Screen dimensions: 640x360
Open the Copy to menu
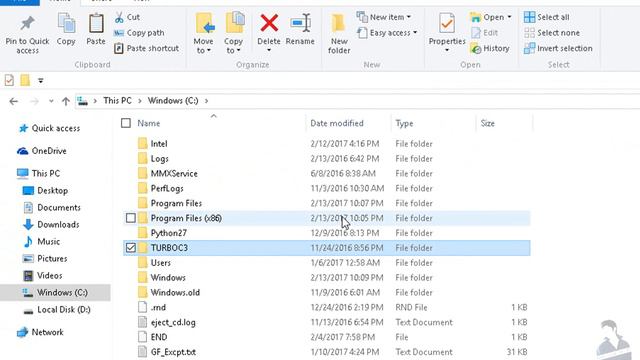pyautogui.click(x=233, y=33)
